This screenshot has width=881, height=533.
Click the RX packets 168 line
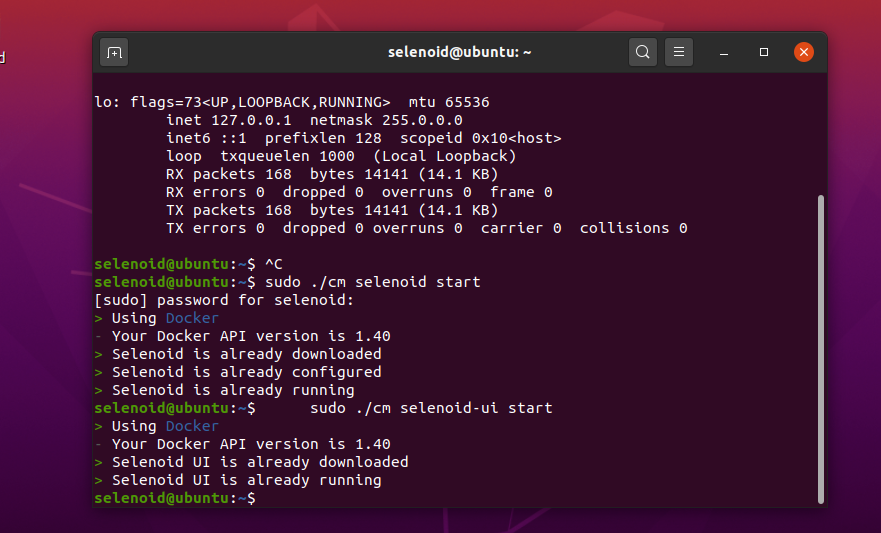(x=332, y=174)
